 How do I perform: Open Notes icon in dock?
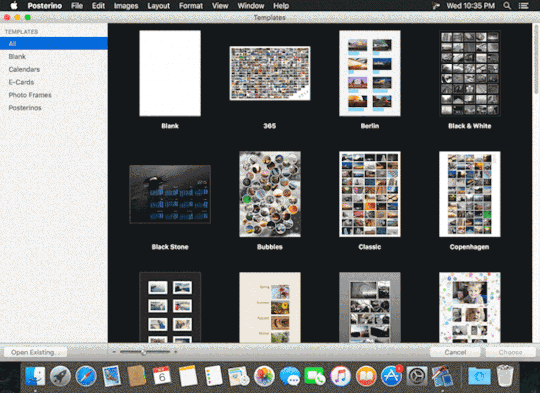pyautogui.click(x=188, y=376)
